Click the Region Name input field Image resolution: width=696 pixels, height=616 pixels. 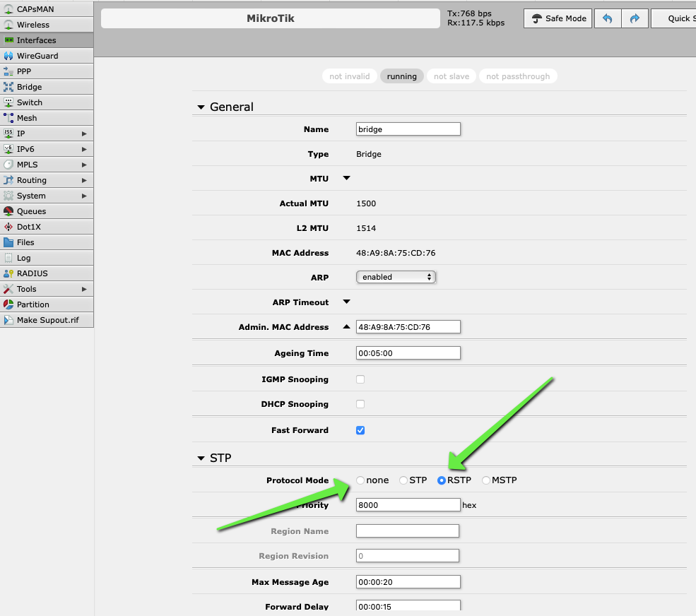(x=408, y=531)
